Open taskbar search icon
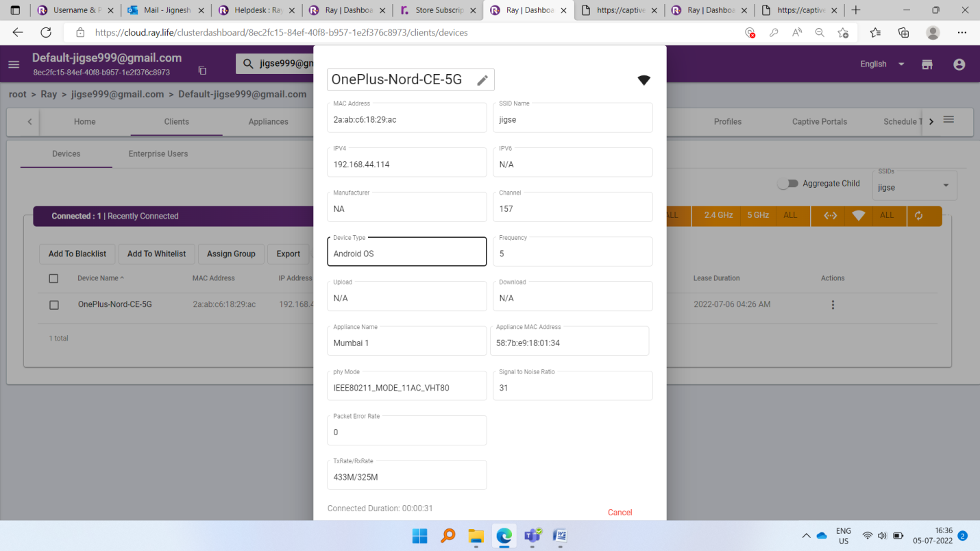The image size is (980, 551). click(448, 535)
